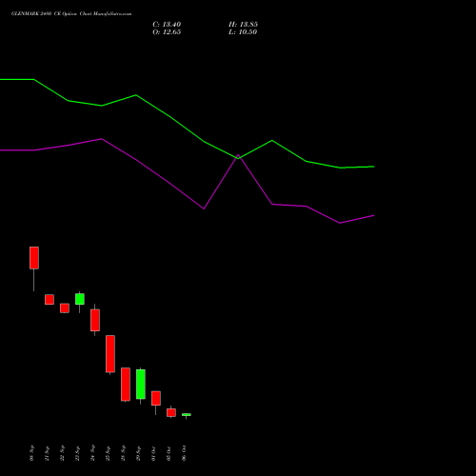476x476 pixels.
Task: Select the close value 'C: 13.40'
Action: tap(167, 25)
